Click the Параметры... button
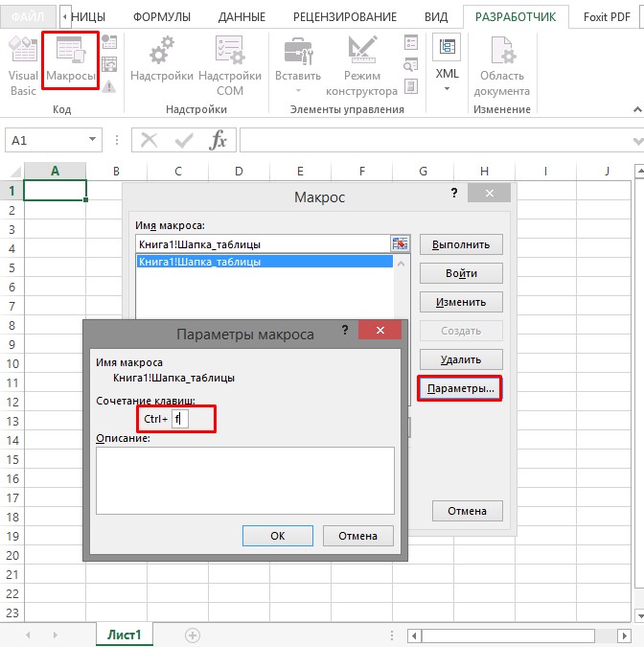This screenshot has height=647, width=644. pyautogui.click(x=460, y=388)
